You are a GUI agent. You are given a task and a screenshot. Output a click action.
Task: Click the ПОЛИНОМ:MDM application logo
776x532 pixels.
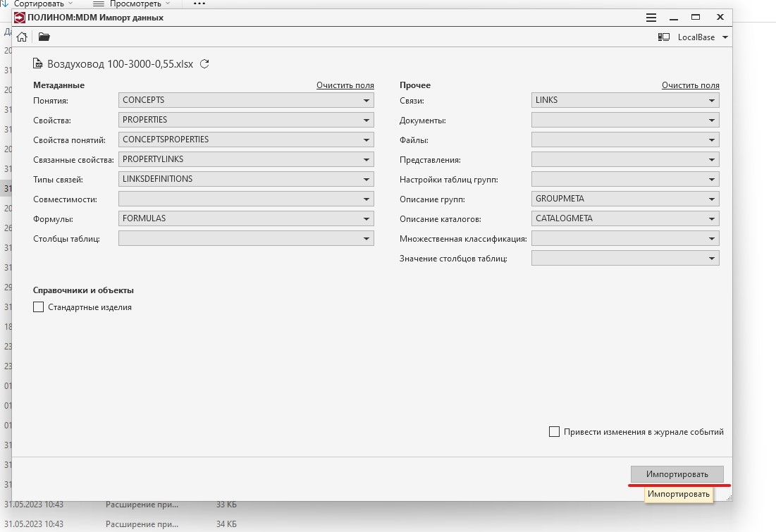20,18
